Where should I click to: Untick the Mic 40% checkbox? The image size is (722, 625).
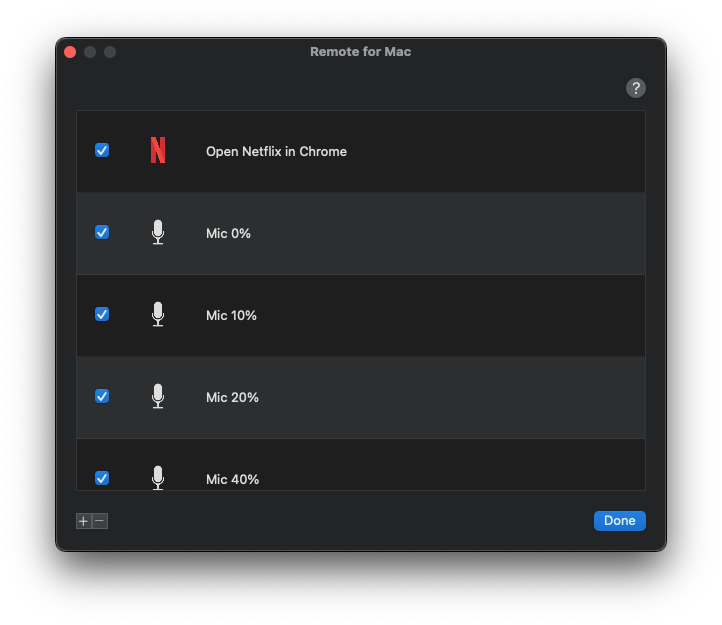102,478
